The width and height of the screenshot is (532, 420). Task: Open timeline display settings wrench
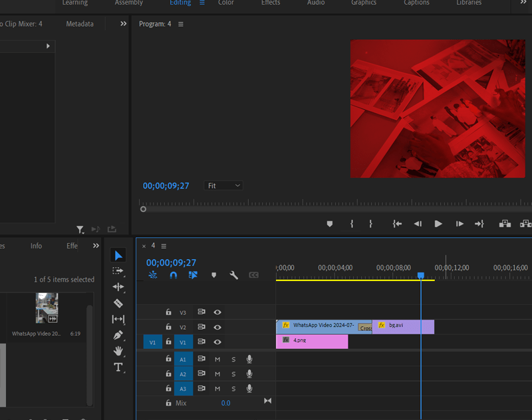(234, 275)
